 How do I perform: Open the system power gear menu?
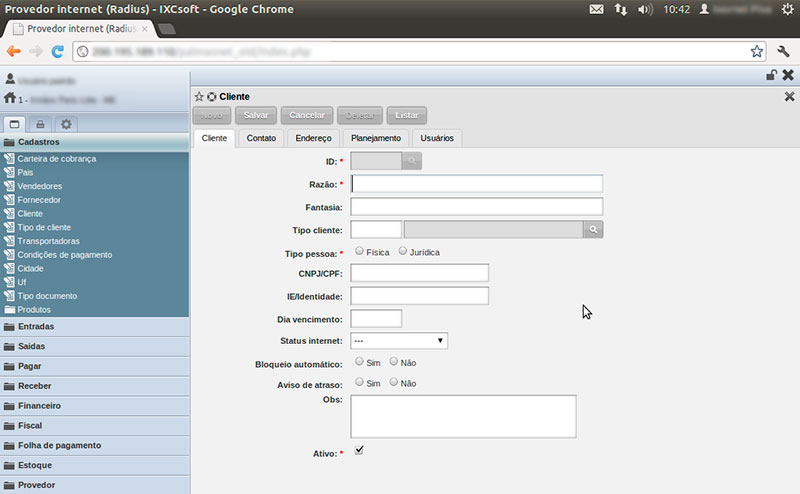pyautogui.click(x=787, y=9)
